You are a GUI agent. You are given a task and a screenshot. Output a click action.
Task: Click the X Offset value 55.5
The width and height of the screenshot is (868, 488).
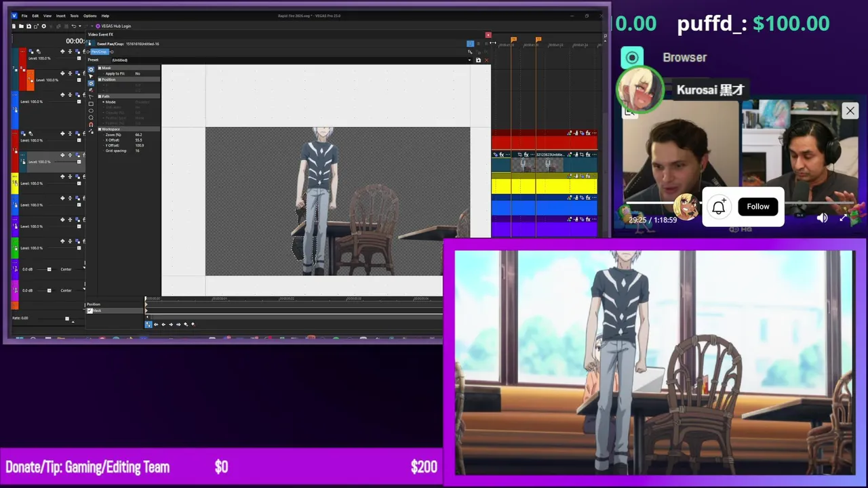(139, 140)
